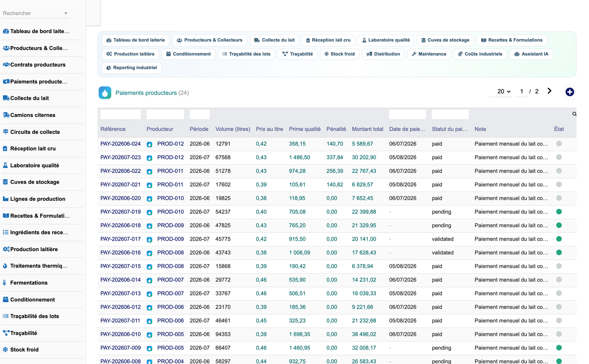Switch to the Distribution tab
The height and width of the screenshot is (364, 589).
[x=383, y=54]
